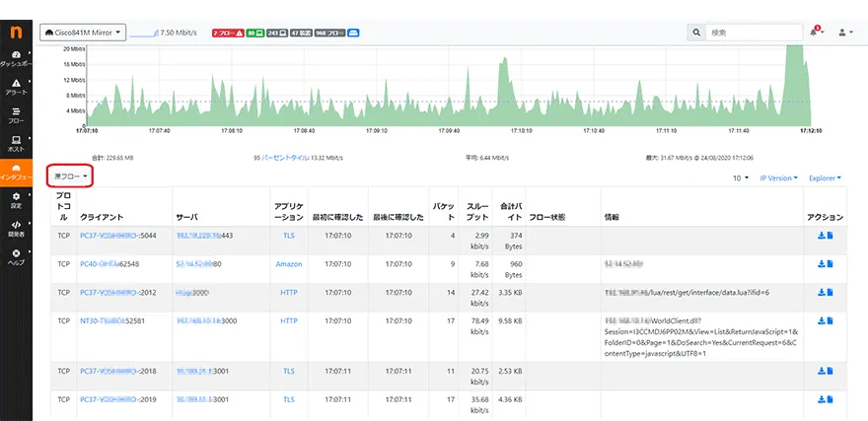
Task: Open the TLS link in the port 5044 row
Action: 289,236
